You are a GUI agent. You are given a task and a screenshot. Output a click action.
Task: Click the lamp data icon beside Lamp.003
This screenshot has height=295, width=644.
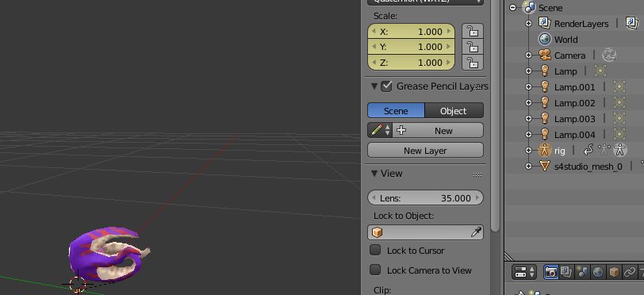tap(619, 119)
